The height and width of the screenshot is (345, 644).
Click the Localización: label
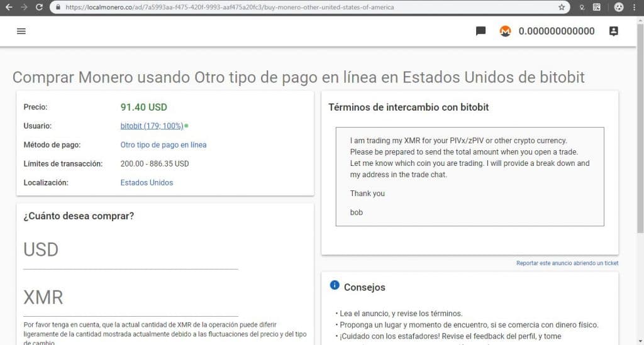[45, 182]
